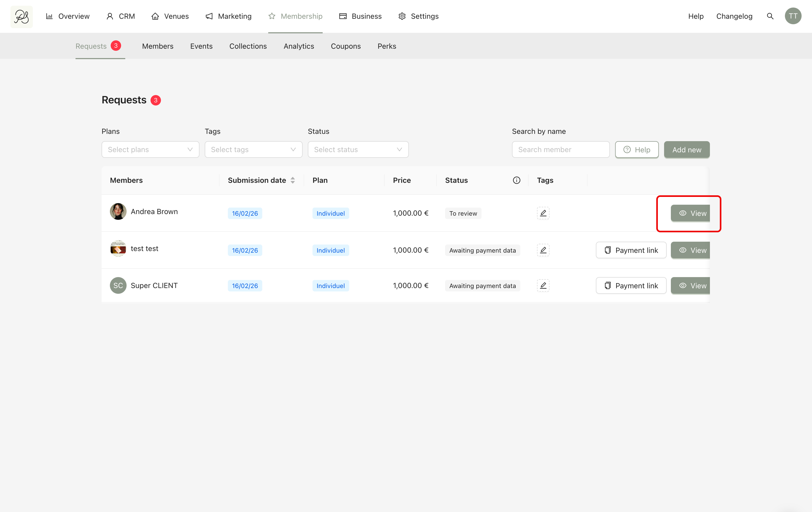Expand the Select tags dropdown
Viewport: 812px width, 512px height.
coord(253,149)
